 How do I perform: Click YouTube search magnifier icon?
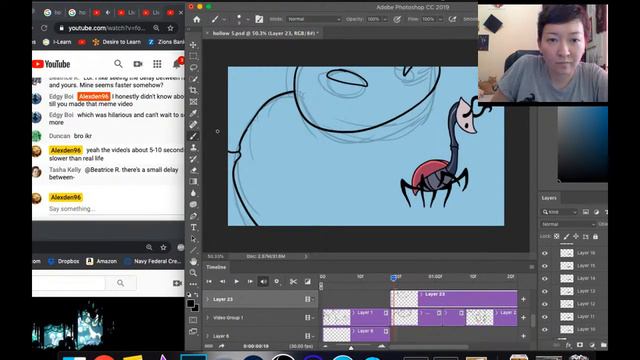(x=118, y=64)
